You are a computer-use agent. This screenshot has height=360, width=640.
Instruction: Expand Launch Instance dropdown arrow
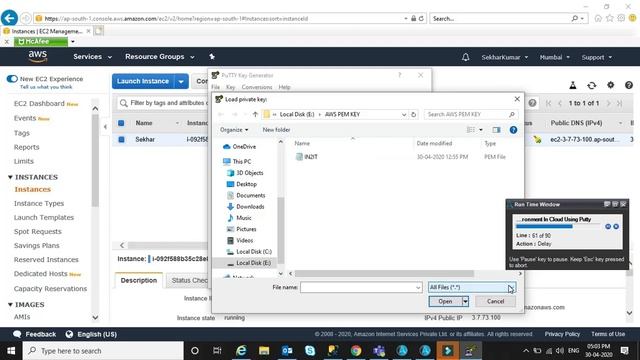pos(181,81)
